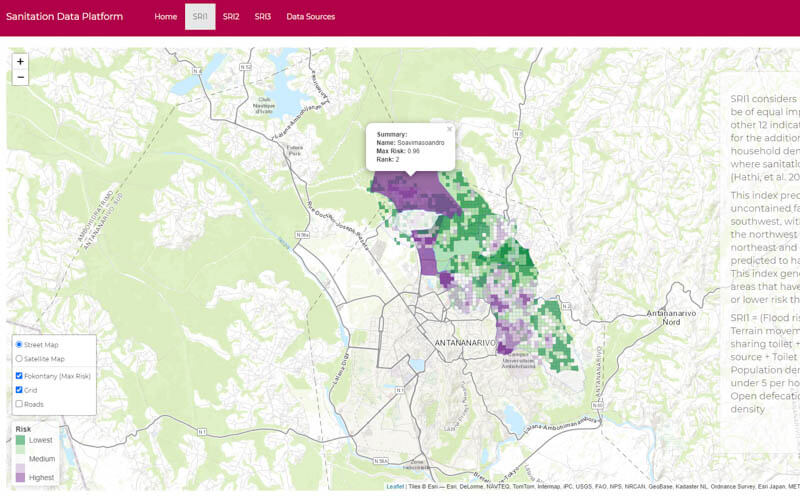Enable the Roads overlay
Image resolution: width=800 pixels, height=500 pixels.
19,404
